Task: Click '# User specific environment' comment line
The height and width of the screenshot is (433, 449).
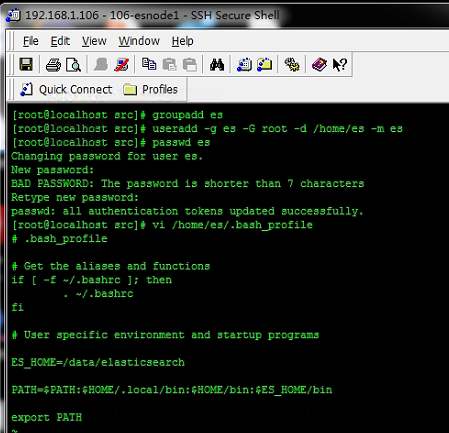Action: pyautogui.click(x=165, y=335)
